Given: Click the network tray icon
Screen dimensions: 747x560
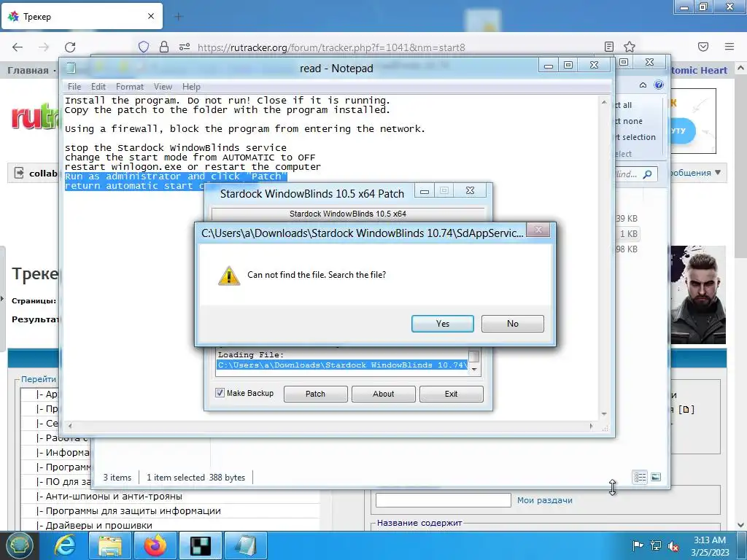Looking at the screenshot, I should click(656, 545).
